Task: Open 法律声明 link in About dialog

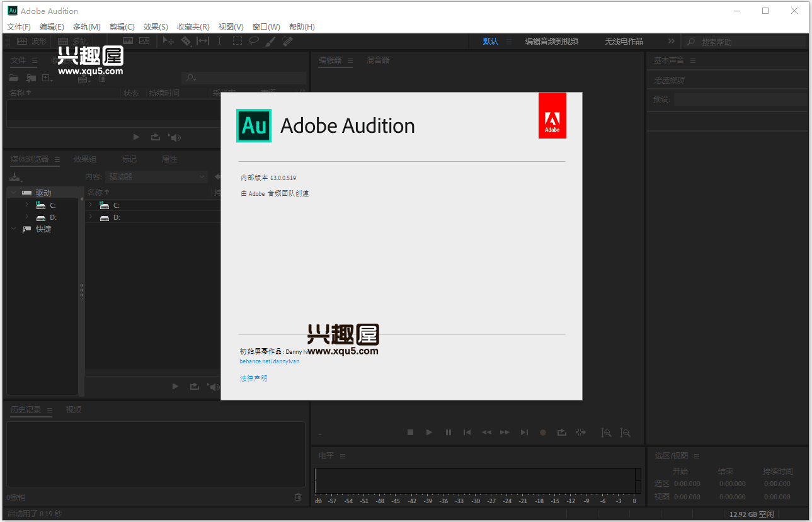Action: [x=253, y=378]
